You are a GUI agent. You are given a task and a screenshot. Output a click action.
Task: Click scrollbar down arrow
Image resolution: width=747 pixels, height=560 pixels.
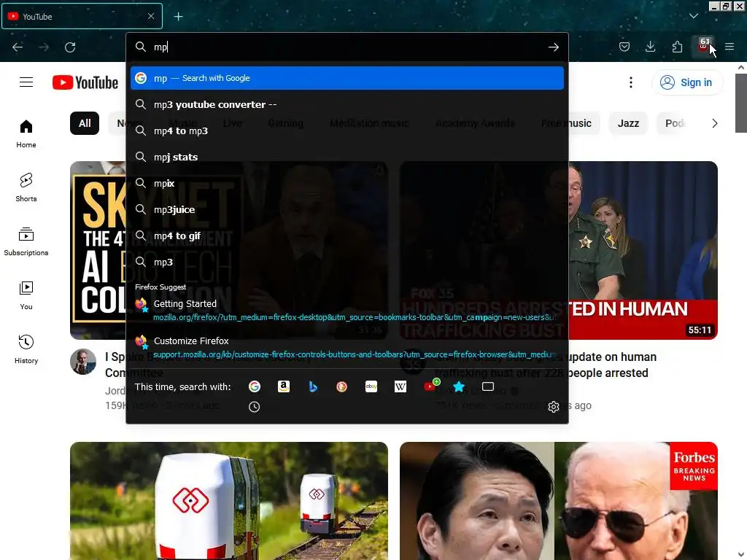click(x=741, y=555)
